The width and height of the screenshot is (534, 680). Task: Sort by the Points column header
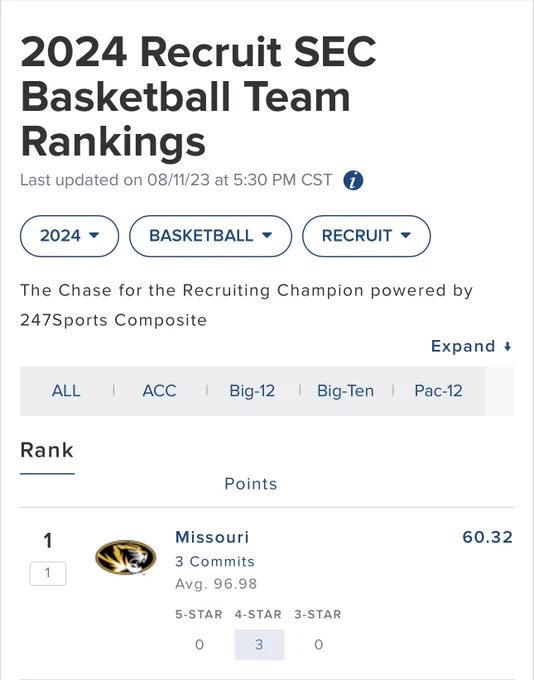point(251,484)
